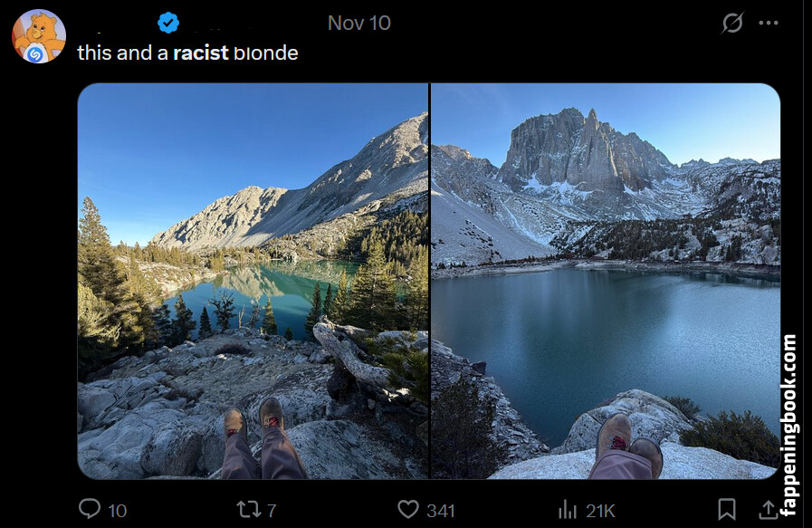The image size is (812, 528).
Task: Open the right snowy mountain lake photo
Action: pos(605,281)
